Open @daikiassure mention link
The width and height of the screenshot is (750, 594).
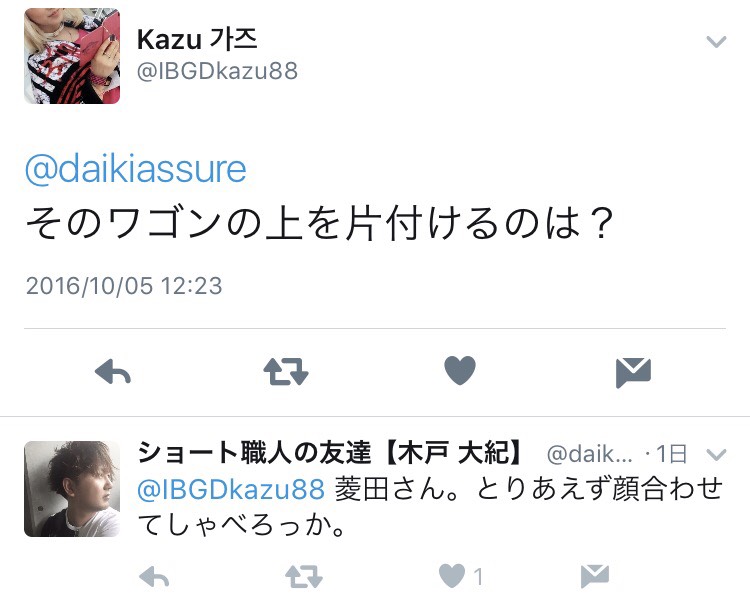(135, 169)
